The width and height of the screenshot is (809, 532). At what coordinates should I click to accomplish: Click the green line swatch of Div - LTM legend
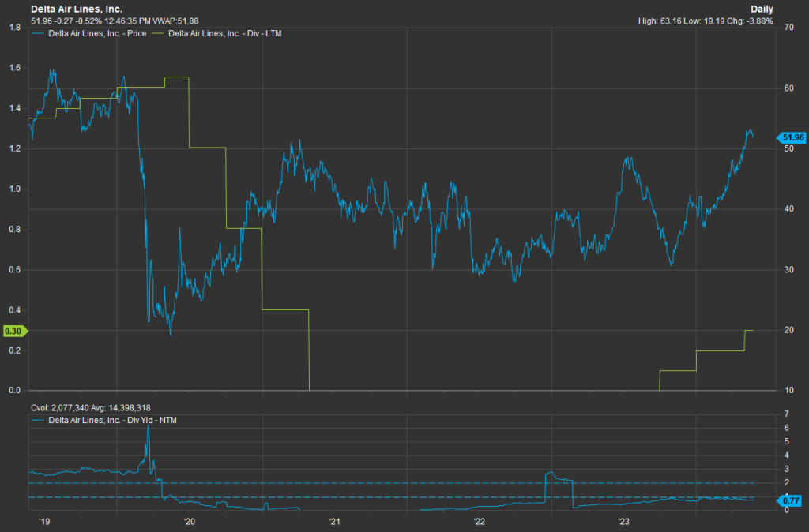(158, 33)
